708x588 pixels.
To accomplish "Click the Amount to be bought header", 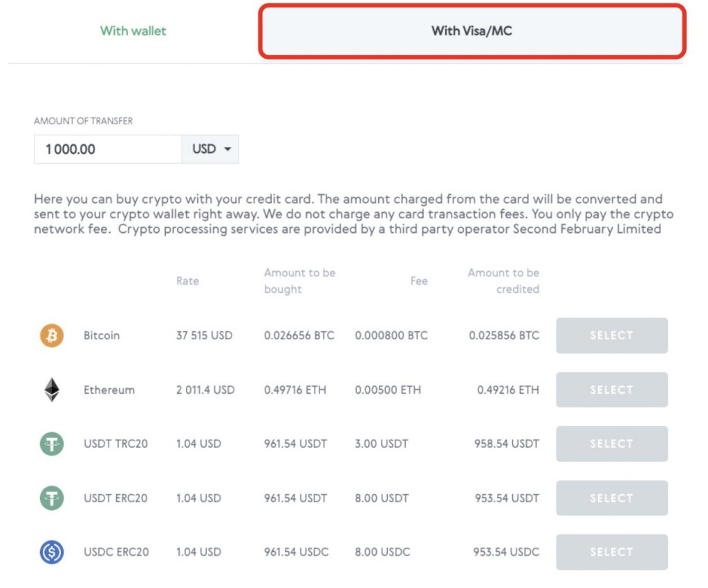I will point(299,281).
